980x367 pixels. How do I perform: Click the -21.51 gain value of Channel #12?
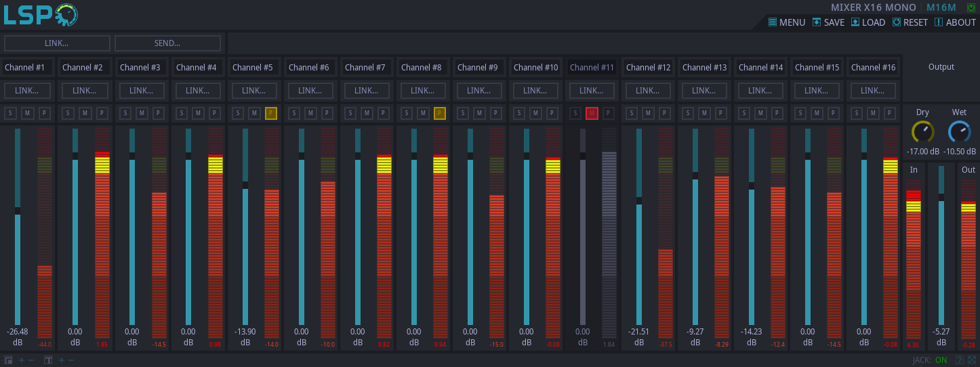tap(639, 332)
